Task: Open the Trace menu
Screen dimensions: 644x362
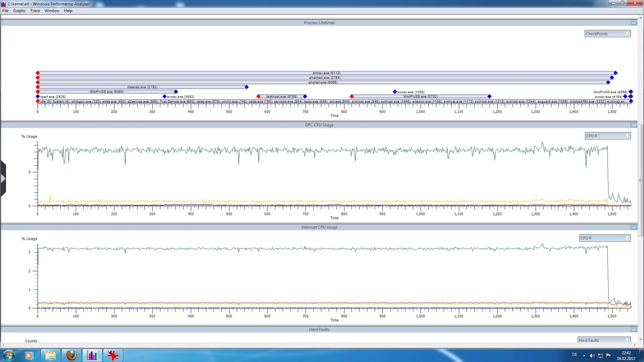Action: click(35, 11)
